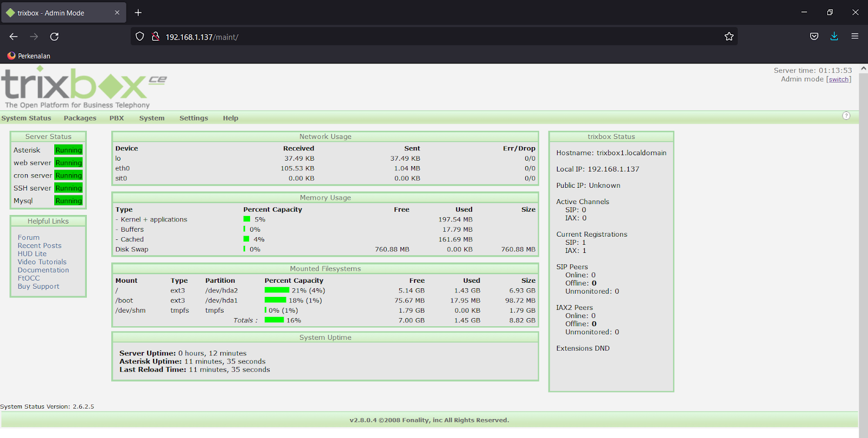Viewport: 868px width, 438px height.
Task: Open the Video Tutorials link
Action: tap(42, 262)
